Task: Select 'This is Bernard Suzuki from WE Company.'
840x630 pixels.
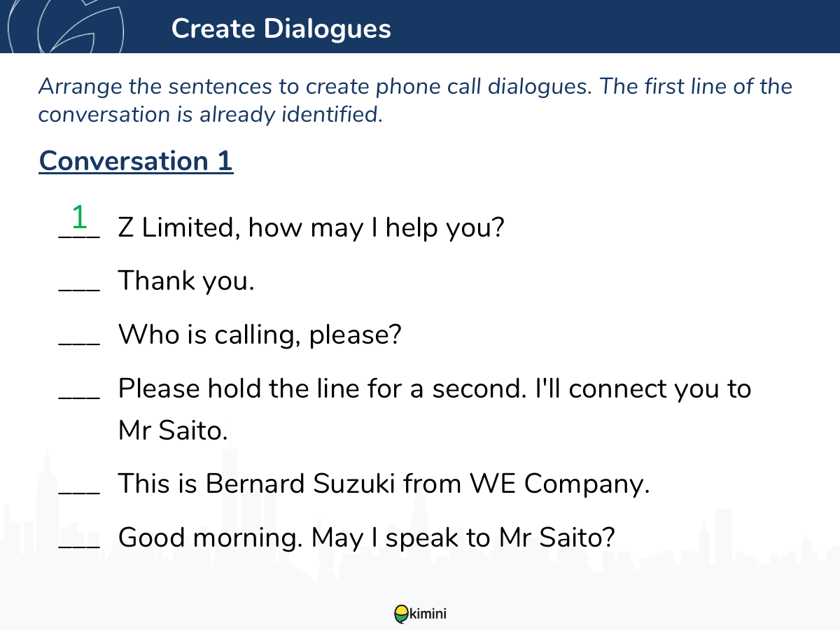Action: click(x=384, y=484)
